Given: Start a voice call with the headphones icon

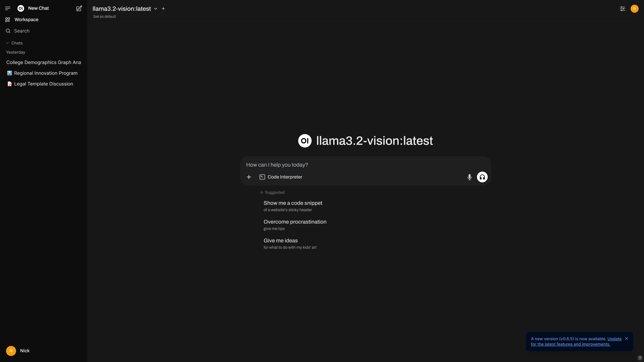Looking at the screenshot, I should 482,177.
